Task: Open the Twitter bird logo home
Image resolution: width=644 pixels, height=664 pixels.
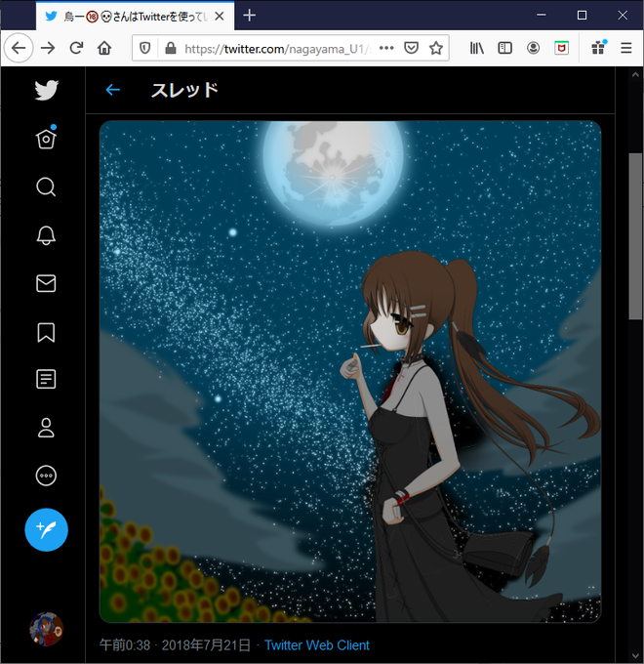Action: pyautogui.click(x=46, y=90)
